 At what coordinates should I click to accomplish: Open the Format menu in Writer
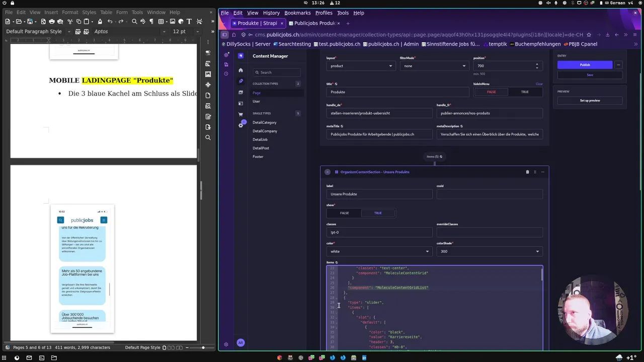pyautogui.click(x=70, y=12)
